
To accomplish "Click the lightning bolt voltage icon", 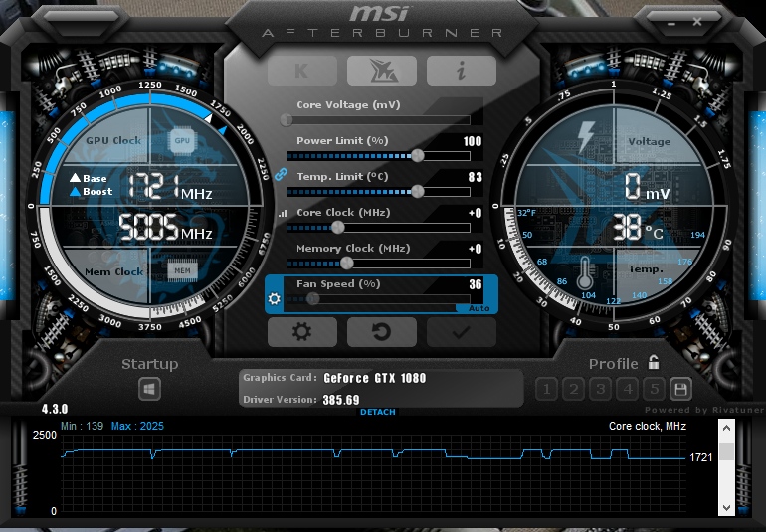I will [x=586, y=138].
